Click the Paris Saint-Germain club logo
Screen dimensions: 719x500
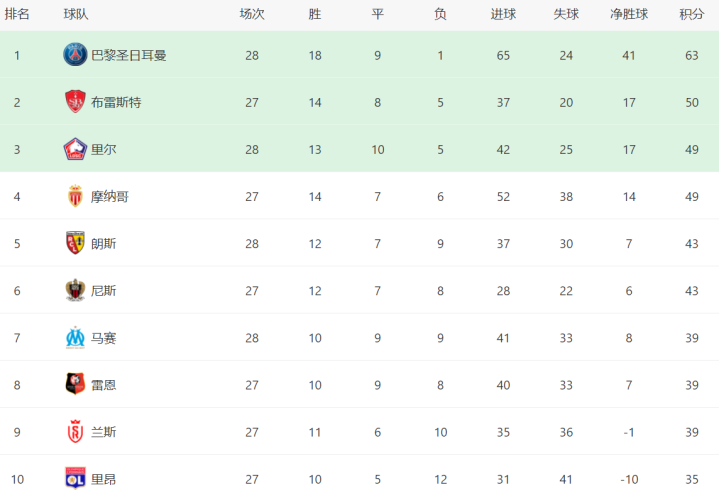(75, 55)
